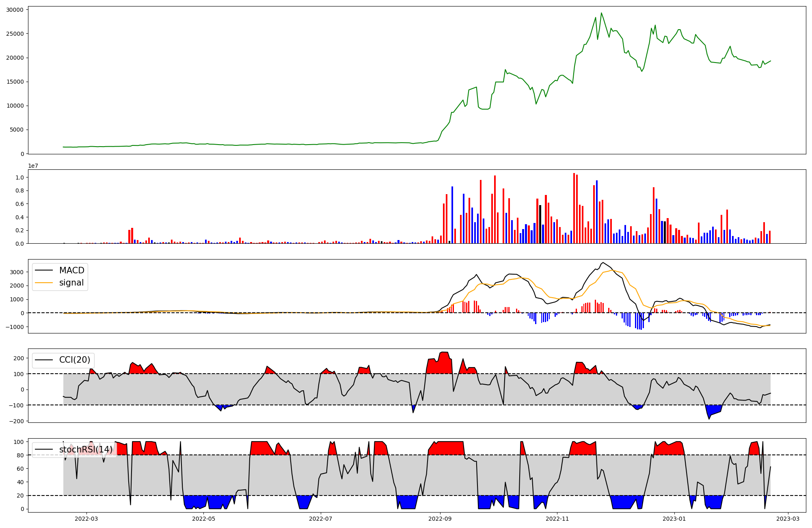
Task: Click the 2022-07 x-axis date label
Action: [321, 519]
